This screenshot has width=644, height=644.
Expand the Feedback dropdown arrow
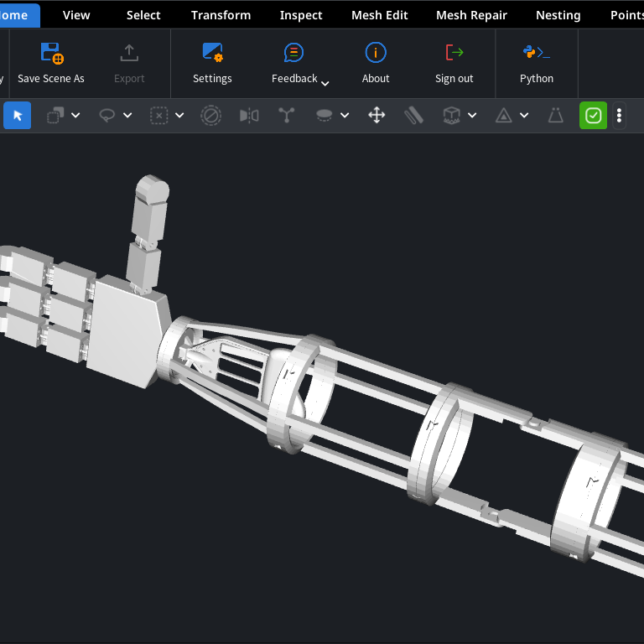[x=325, y=83]
